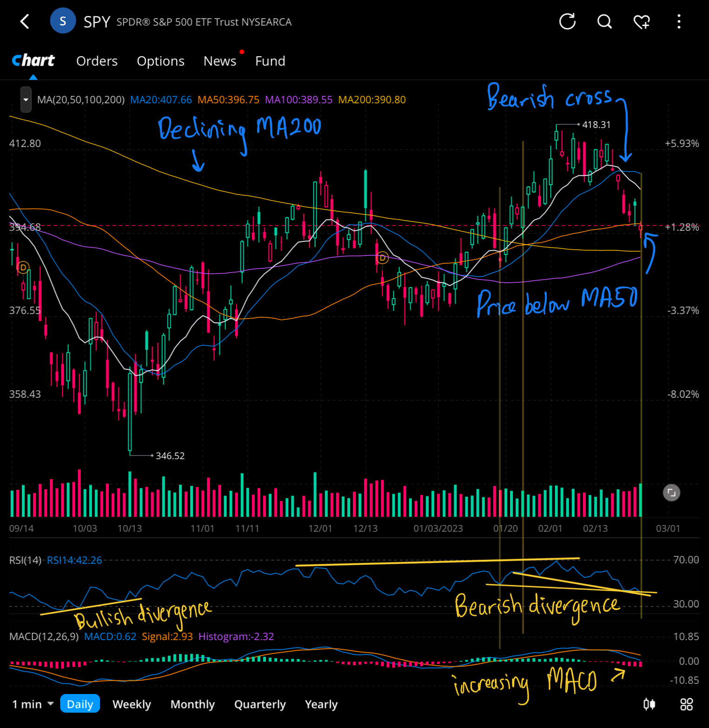Click the dividend D marker near 12/13

[x=382, y=258]
